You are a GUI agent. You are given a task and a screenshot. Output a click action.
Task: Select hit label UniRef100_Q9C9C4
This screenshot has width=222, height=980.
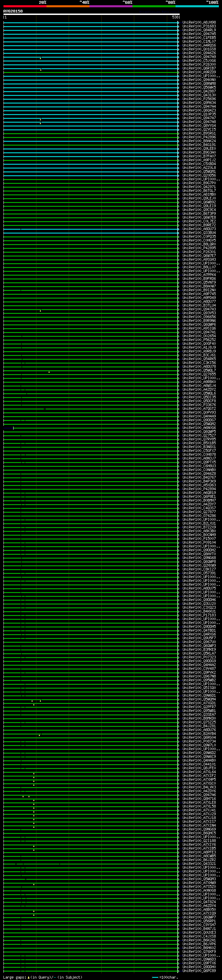point(199,210)
